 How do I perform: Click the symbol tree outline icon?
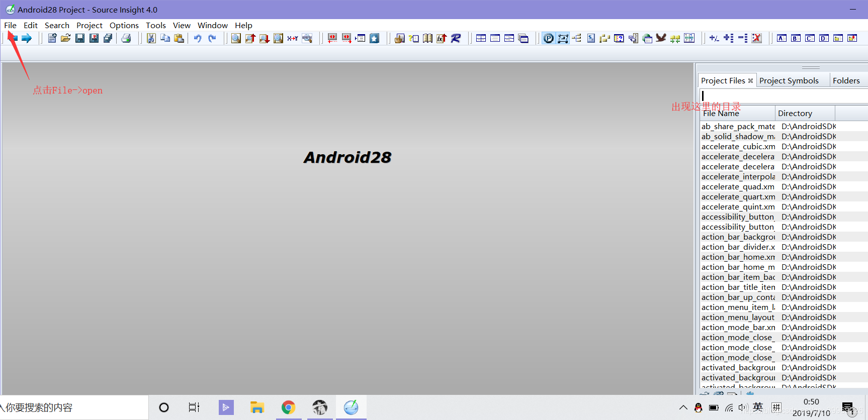click(577, 38)
